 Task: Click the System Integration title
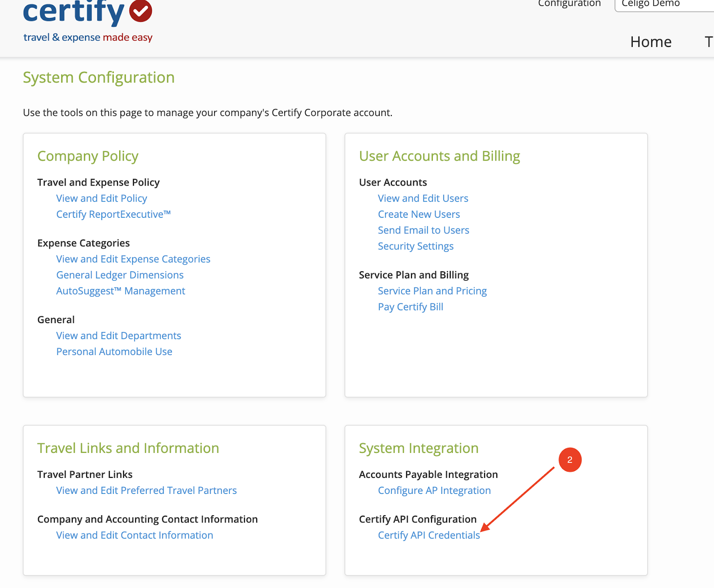419,448
